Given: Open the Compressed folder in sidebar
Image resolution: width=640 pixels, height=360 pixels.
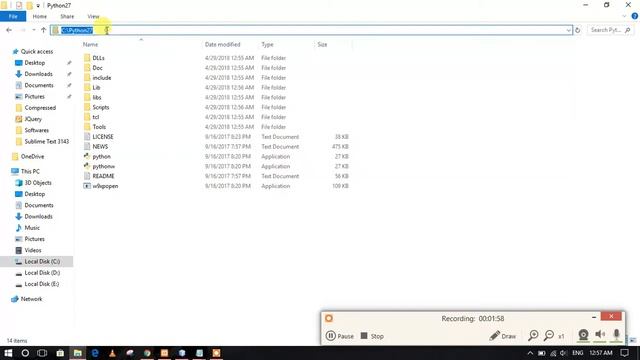Looking at the screenshot, I should 40,108.
